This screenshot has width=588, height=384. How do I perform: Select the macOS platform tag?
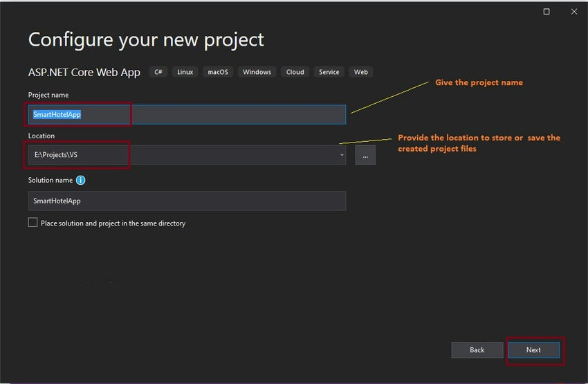[x=218, y=72]
